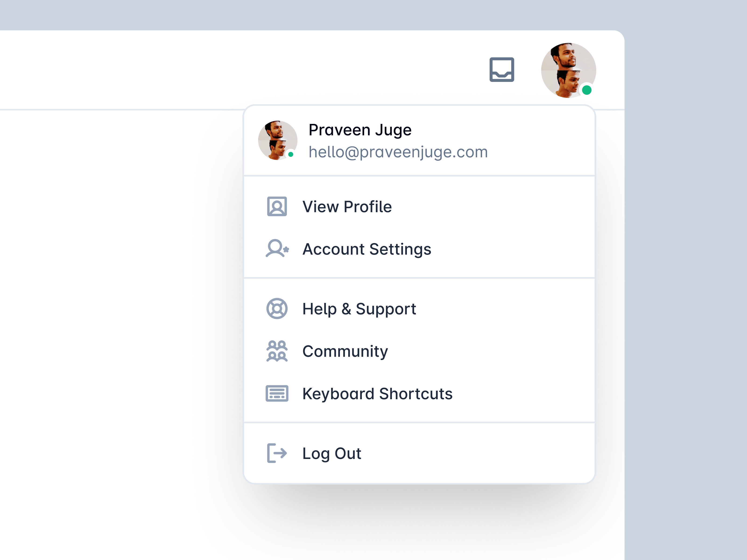747x560 pixels.
Task: Click the green online status dot on header avatar
Action: coord(587,90)
